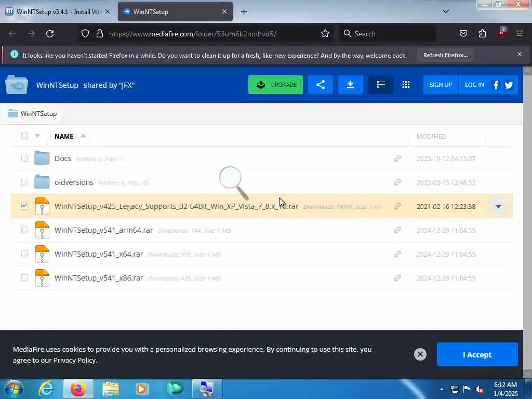
Task: Copy link icon for Docs folder
Action: pos(397,158)
